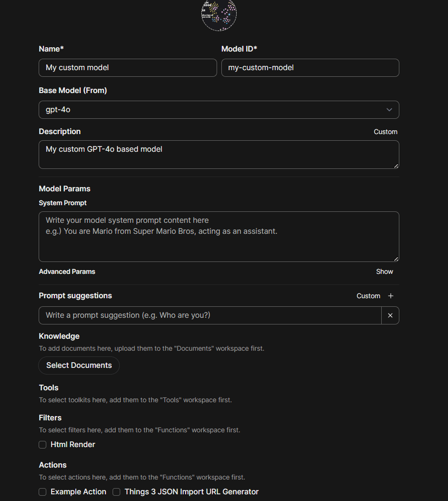Image resolution: width=448 pixels, height=501 pixels.
Task: Click the Select Documents button
Action: tap(79, 365)
